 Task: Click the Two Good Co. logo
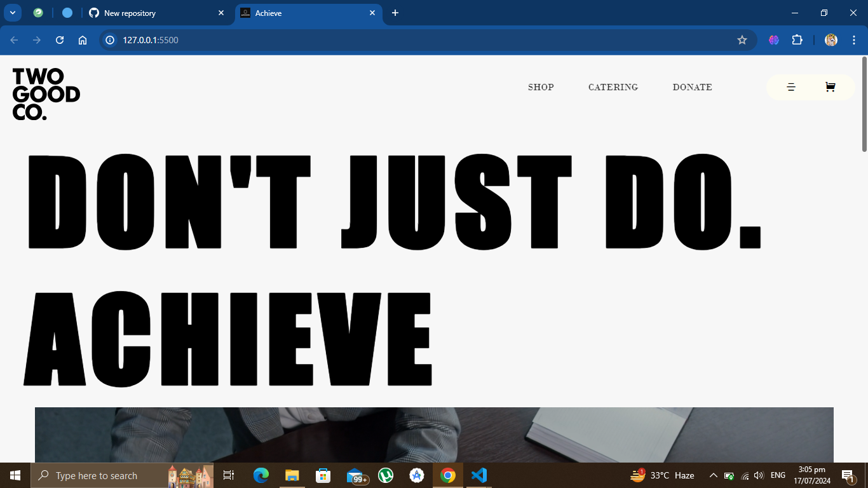tap(46, 94)
